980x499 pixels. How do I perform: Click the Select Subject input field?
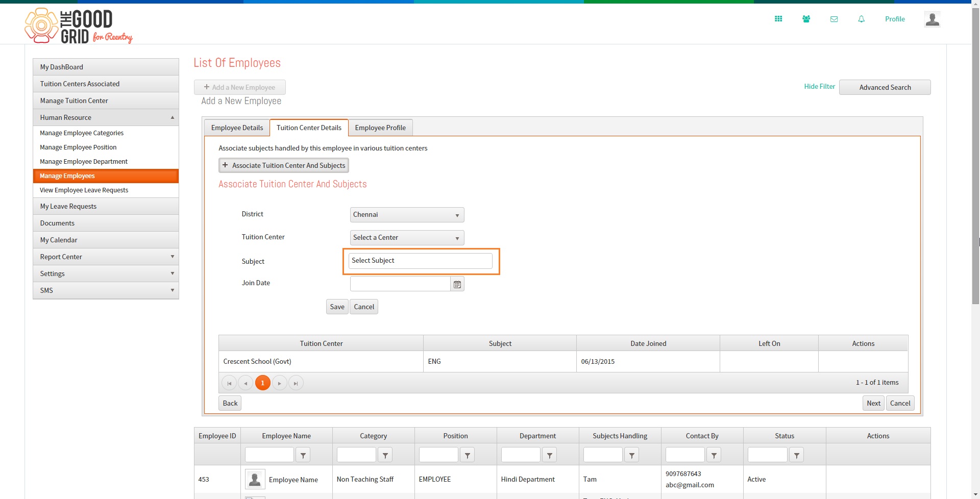[x=421, y=261]
